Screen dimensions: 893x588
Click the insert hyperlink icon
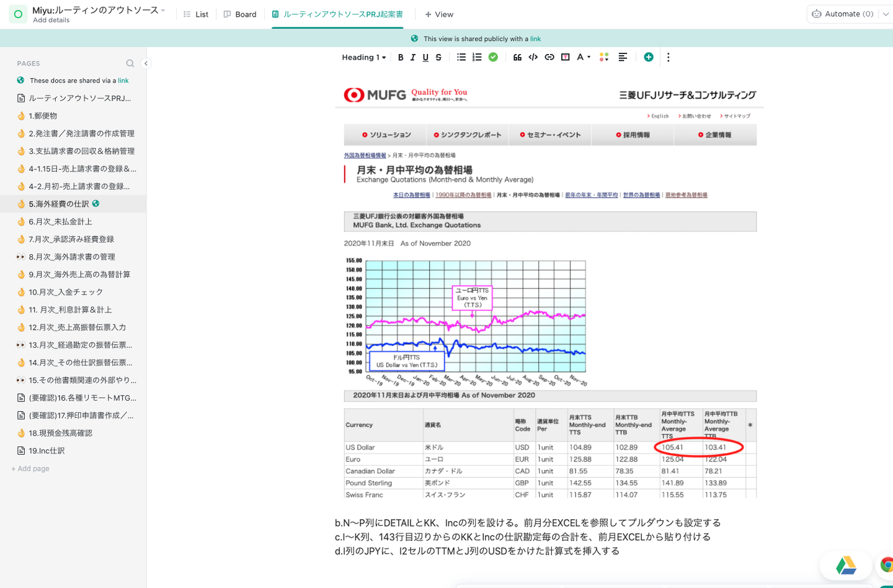(x=549, y=58)
